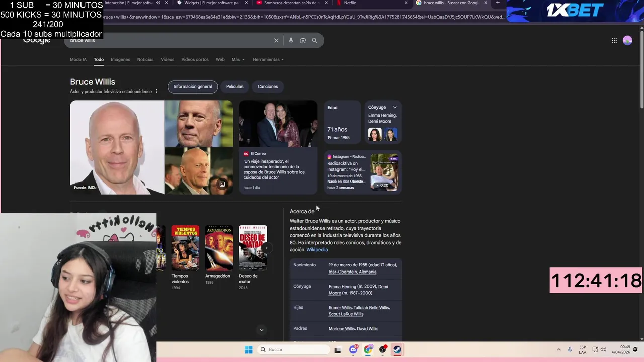
Task: Show hidden system tray icons
Action: [x=558, y=349]
